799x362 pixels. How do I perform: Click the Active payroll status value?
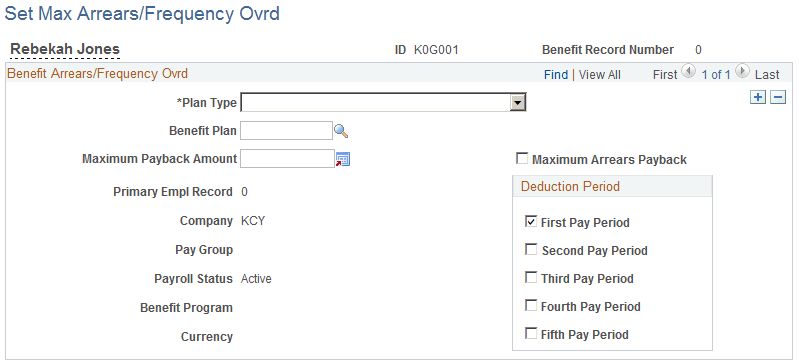click(x=256, y=279)
